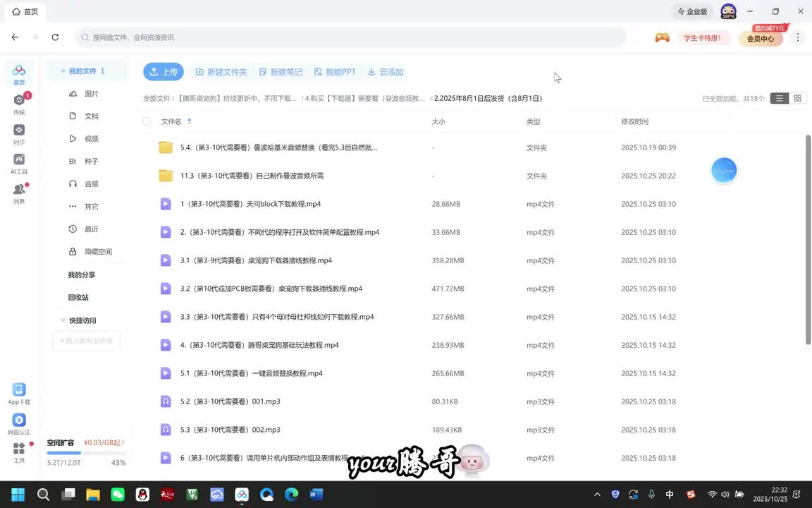The image size is (812, 508).
Task: Click the refresh page icon
Action: (x=55, y=37)
